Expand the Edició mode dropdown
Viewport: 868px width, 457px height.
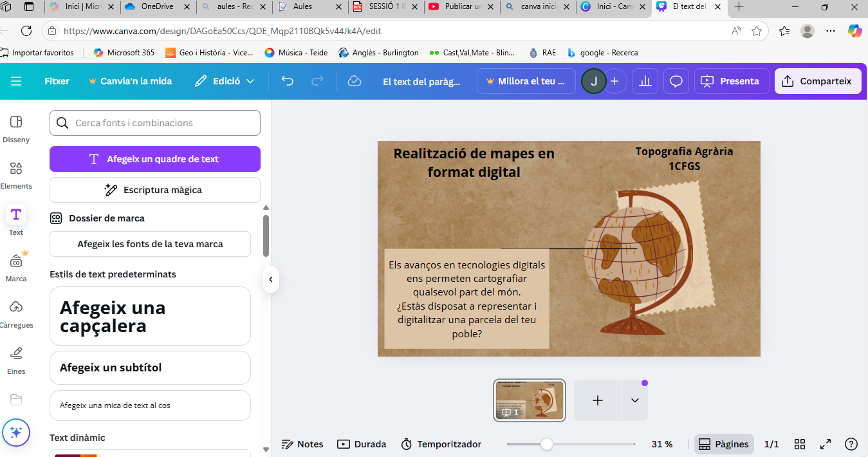[x=225, y=81]
